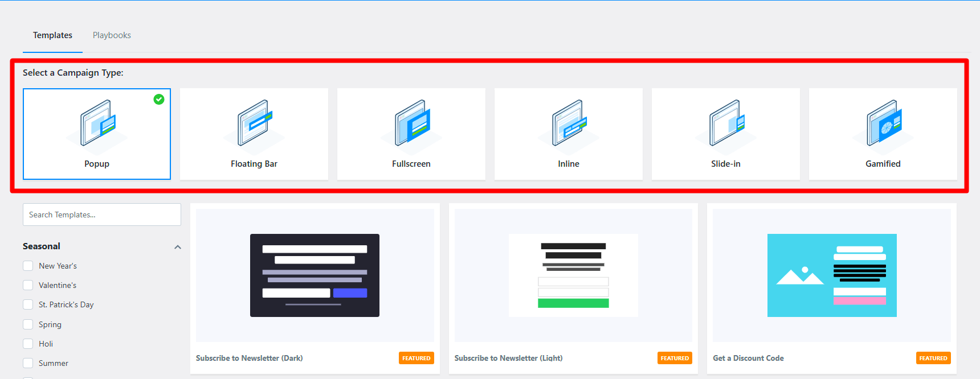Screen dimensions: 980x379
Task: Choose the Floating Bar campaign icon
Action: click(x=255, y=123)
